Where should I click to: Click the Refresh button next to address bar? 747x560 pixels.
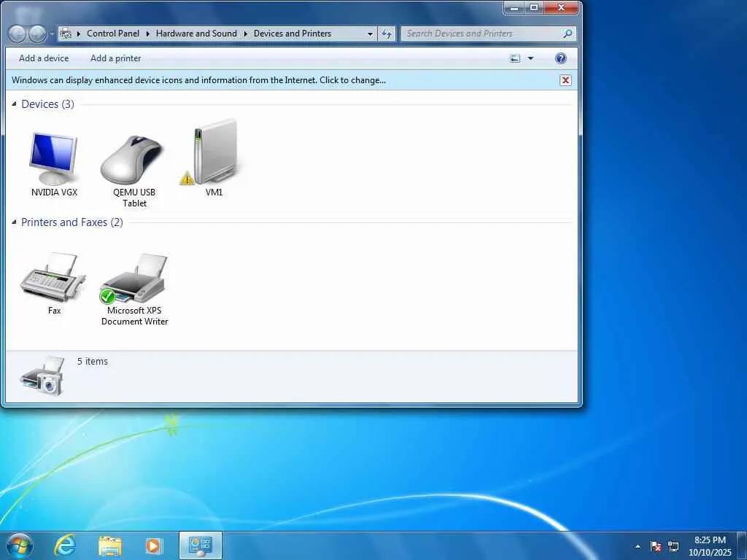pyautogui.click(x=387, y=34)
